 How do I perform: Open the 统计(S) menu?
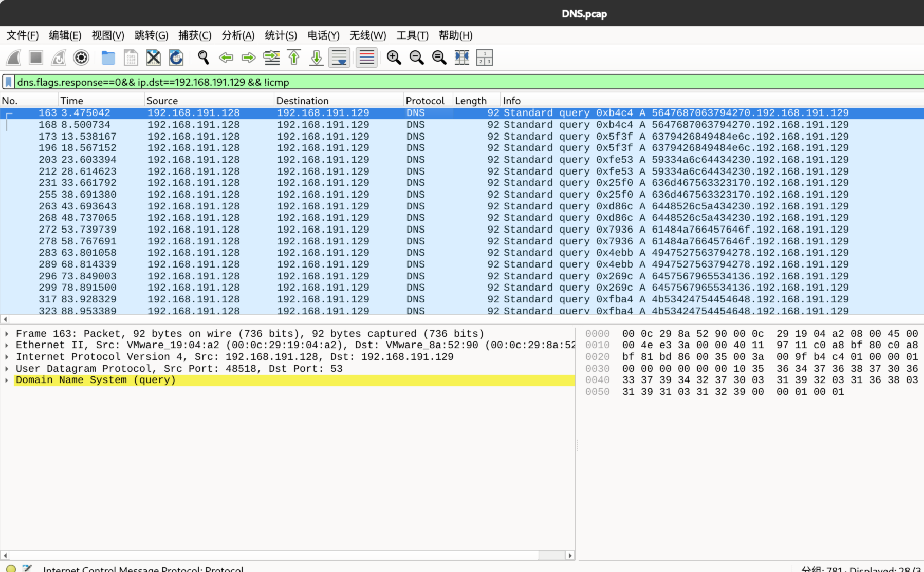point(281,35)
